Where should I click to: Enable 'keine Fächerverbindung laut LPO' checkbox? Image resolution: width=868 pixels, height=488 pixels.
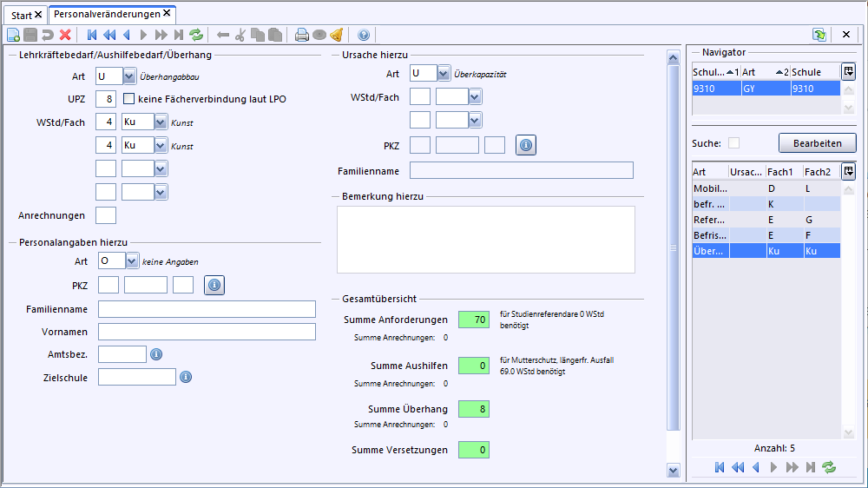point(129,99)
